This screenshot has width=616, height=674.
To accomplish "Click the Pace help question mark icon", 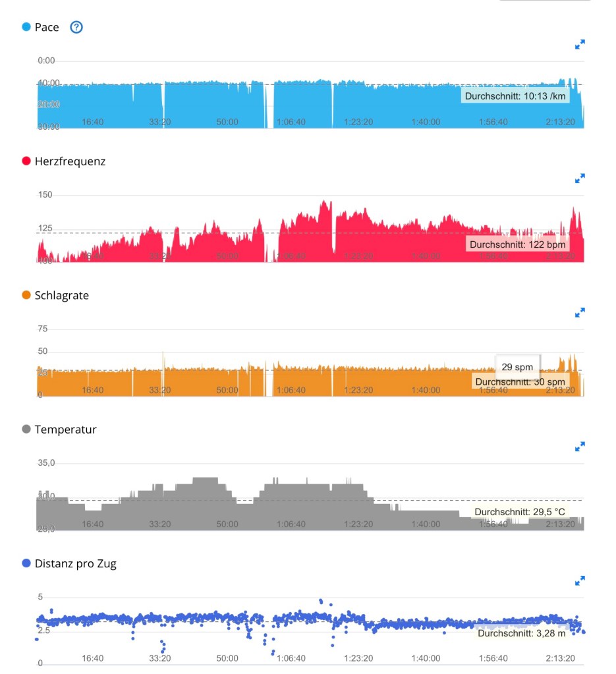I will pos(76,27).
